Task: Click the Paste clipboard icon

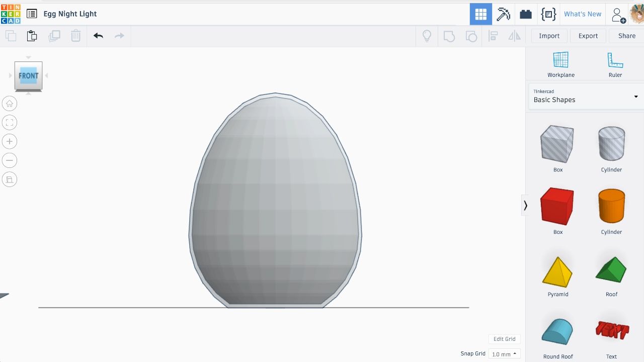Action: [32, 36]
